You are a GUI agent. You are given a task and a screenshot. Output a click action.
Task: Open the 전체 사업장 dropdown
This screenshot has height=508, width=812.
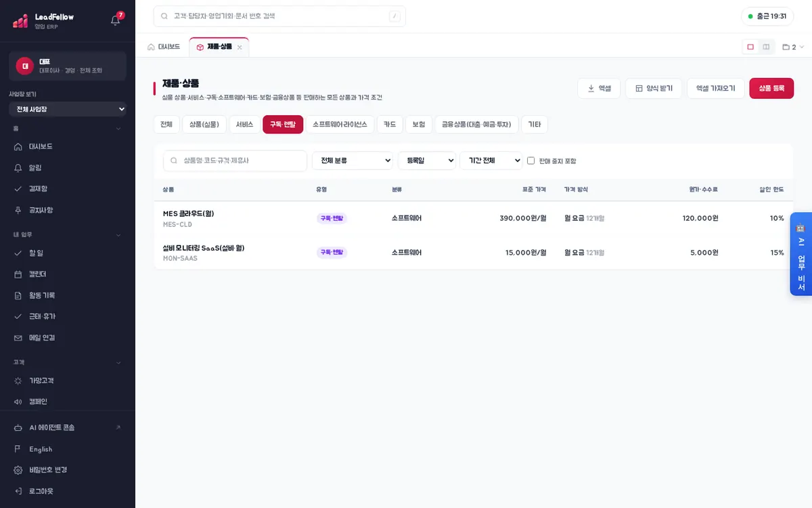click(x=68, y=109)
